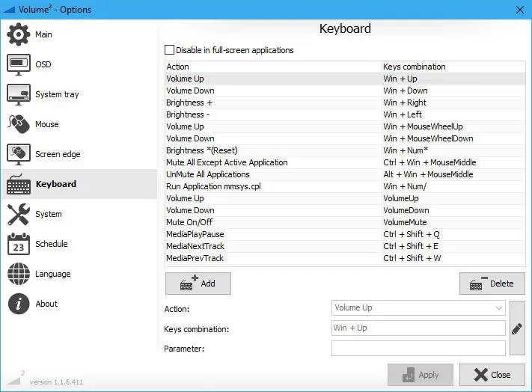Open the Schedule calendar icon
Screen dimensions: 532x392
(x=18, y=244)
